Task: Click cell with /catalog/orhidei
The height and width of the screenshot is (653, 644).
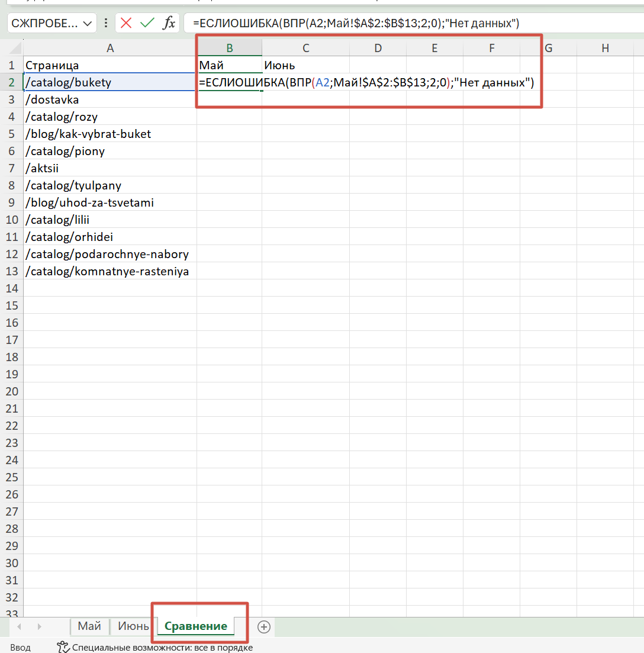Action: pos(110,237)
